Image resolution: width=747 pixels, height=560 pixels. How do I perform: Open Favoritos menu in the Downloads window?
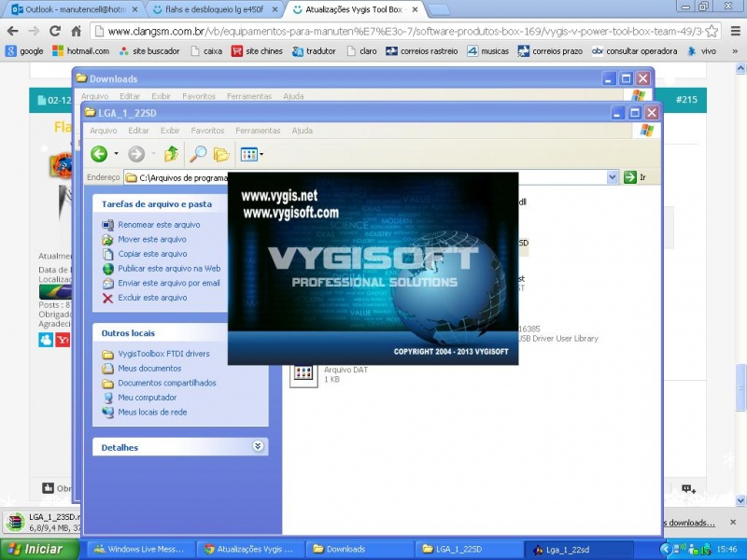click(x=199, y=96)
